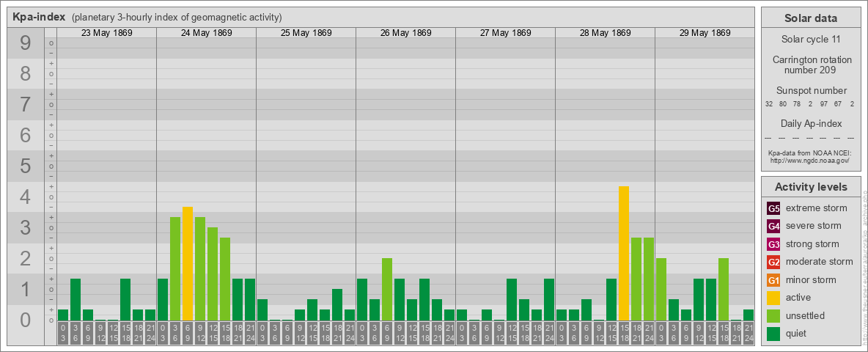
Task: Select the yellow active legend swatch
Action: pyautogui.click(x=773, y=298)
